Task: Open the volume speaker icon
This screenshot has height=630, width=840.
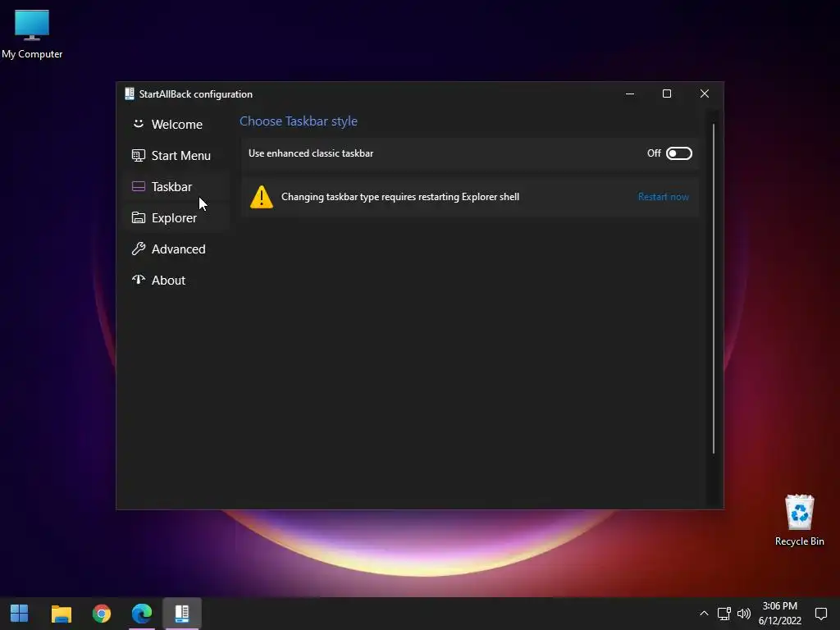Action: (x=744, y=614)
